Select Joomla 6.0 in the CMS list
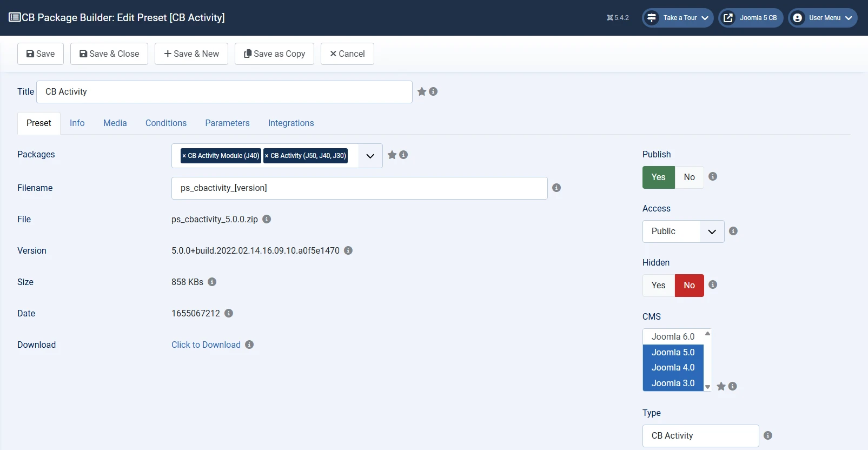The image size is (868, 450). [673, 336]
